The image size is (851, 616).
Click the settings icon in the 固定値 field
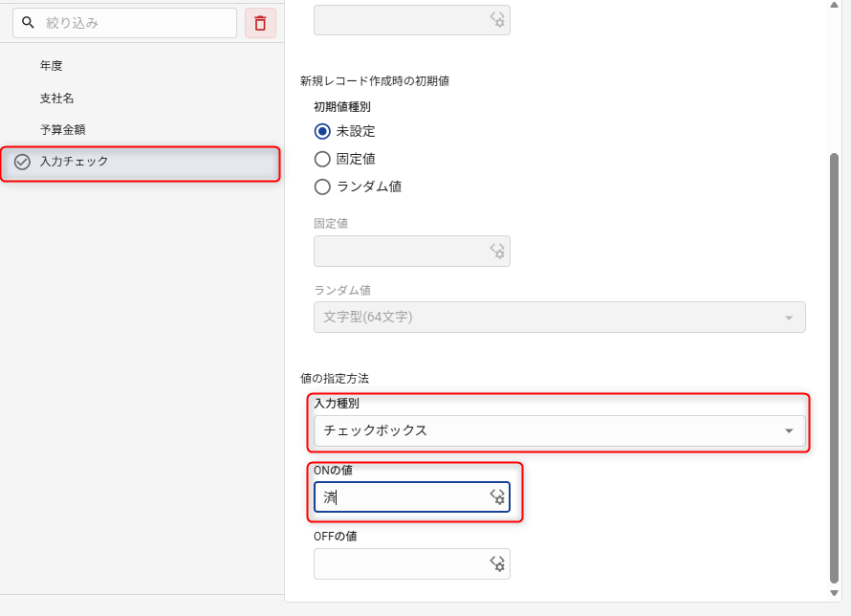(x=497, y=251)
